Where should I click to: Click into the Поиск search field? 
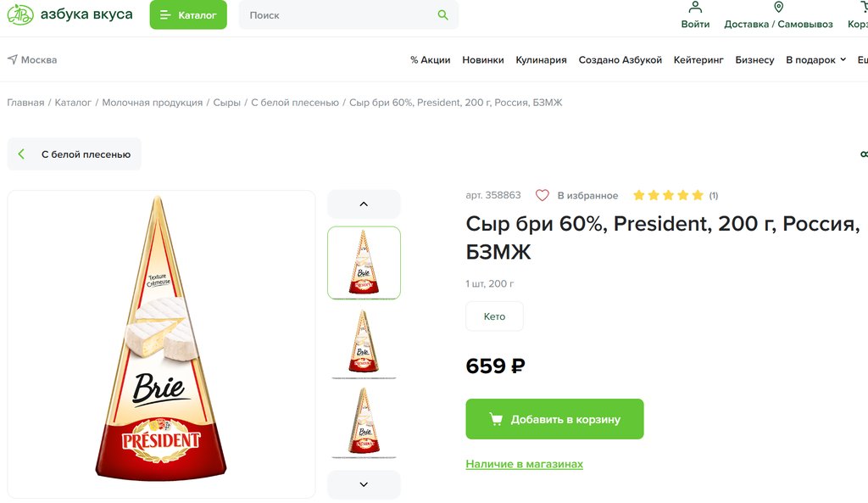tap(339, 15)
